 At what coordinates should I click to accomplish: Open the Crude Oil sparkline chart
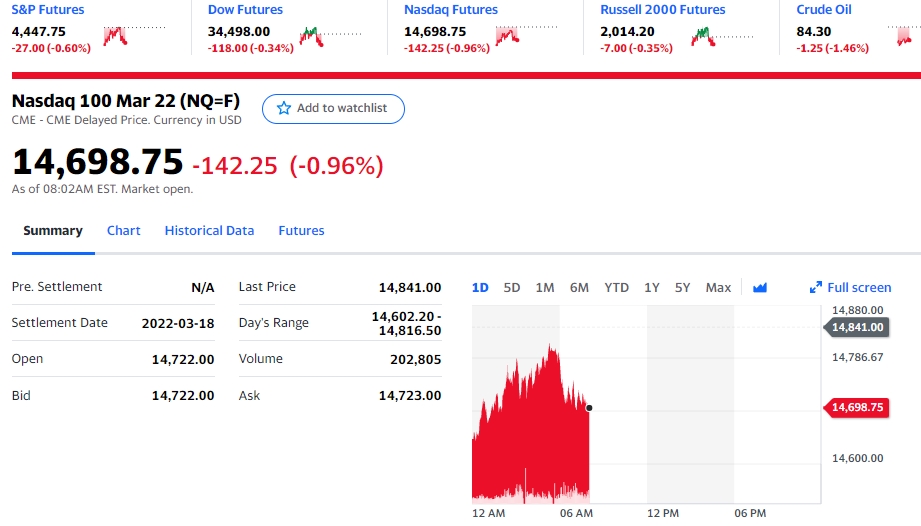(x=904, y=36)
